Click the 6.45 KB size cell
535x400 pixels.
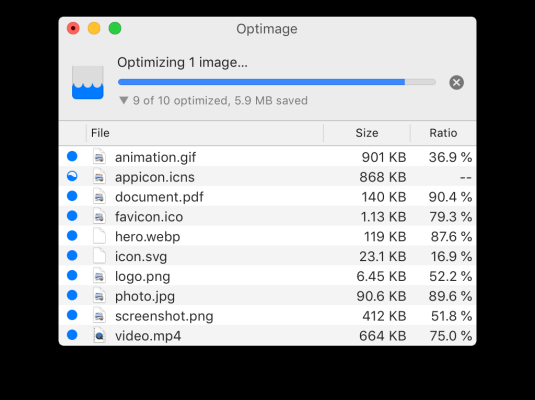point(381,276)
